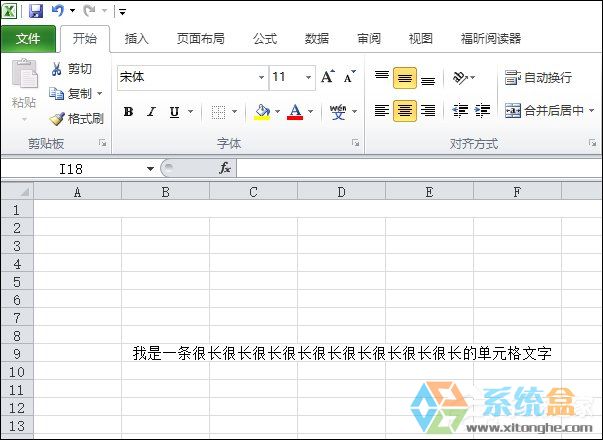Decrease font size with small A icon
603x440 pixels.
349,77
